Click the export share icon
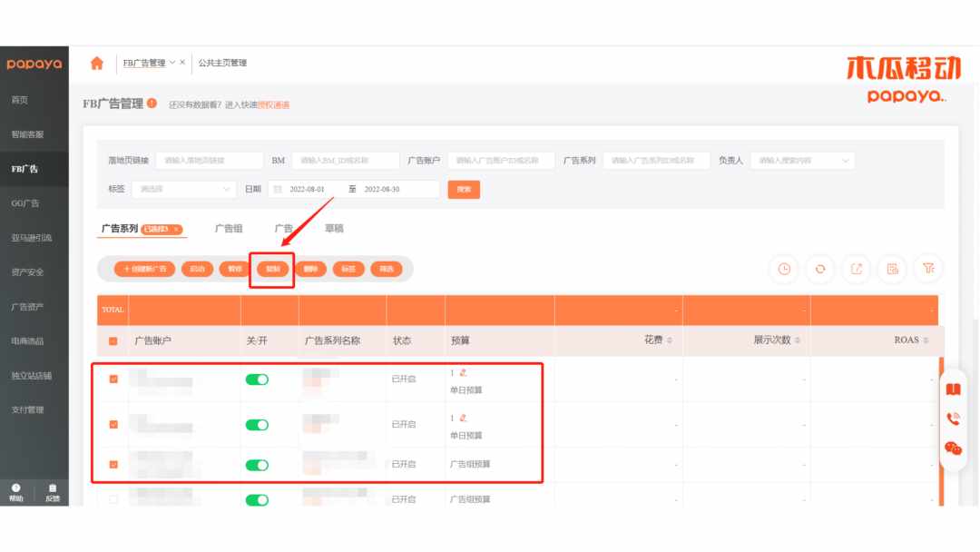 (857, 269)
